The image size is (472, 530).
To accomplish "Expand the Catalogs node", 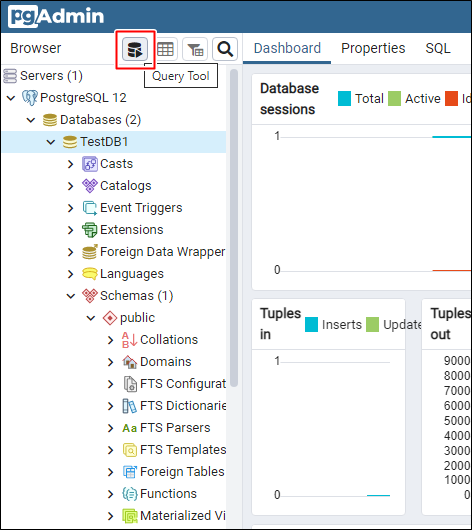I will (70, 186).
